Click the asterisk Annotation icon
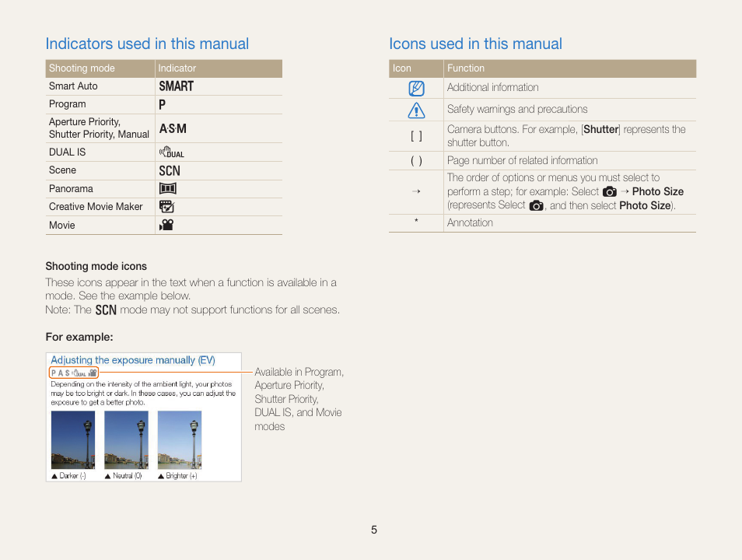 point(416,221)
